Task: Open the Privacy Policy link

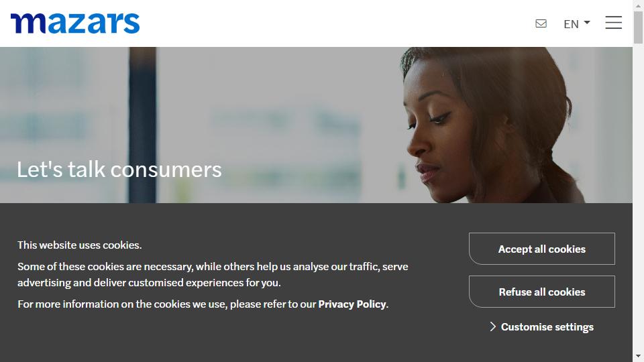Action: (x=352, y=304)
